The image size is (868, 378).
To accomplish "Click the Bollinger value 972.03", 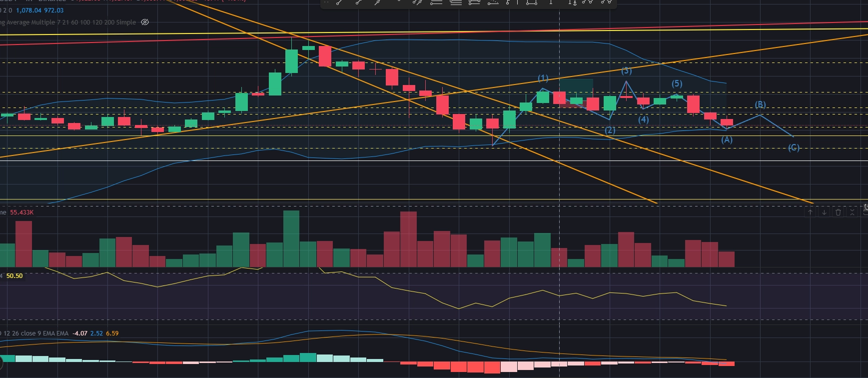I will [54, 10].
